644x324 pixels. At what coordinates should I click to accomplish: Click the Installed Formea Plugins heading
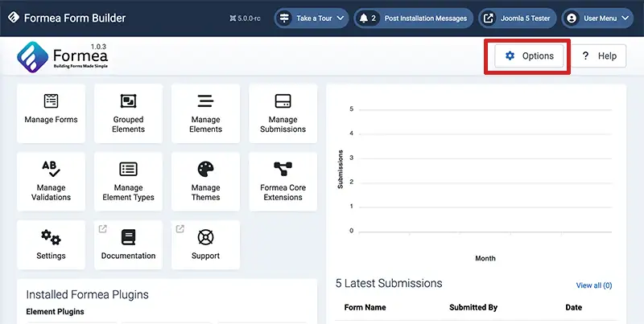point(88,294)
